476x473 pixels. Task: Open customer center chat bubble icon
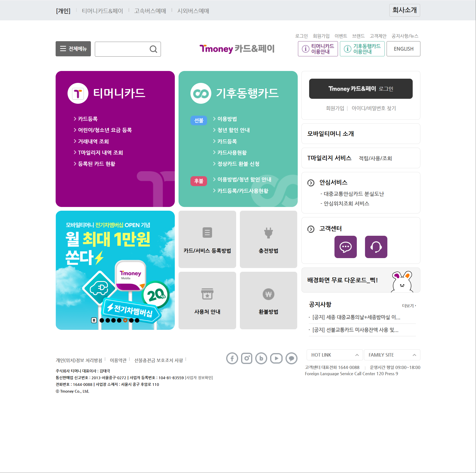[x=346, y=247]
